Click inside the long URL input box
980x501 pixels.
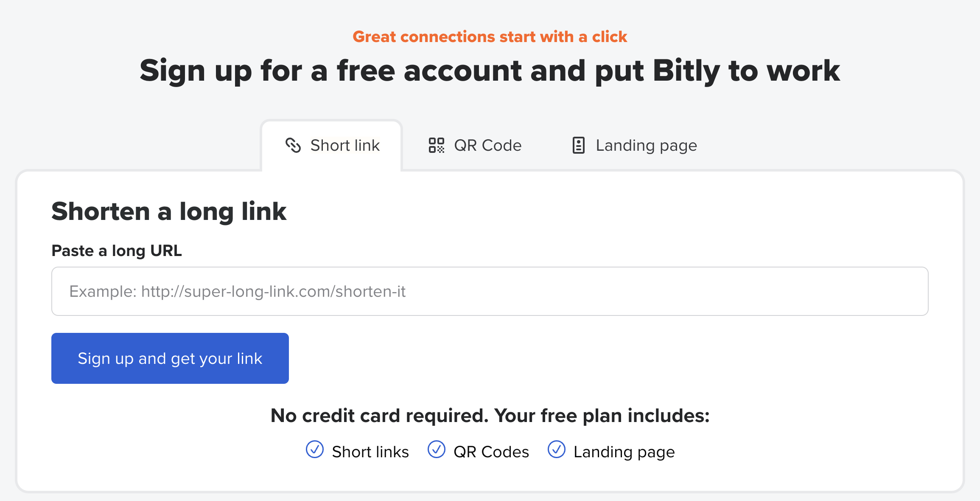490,291
